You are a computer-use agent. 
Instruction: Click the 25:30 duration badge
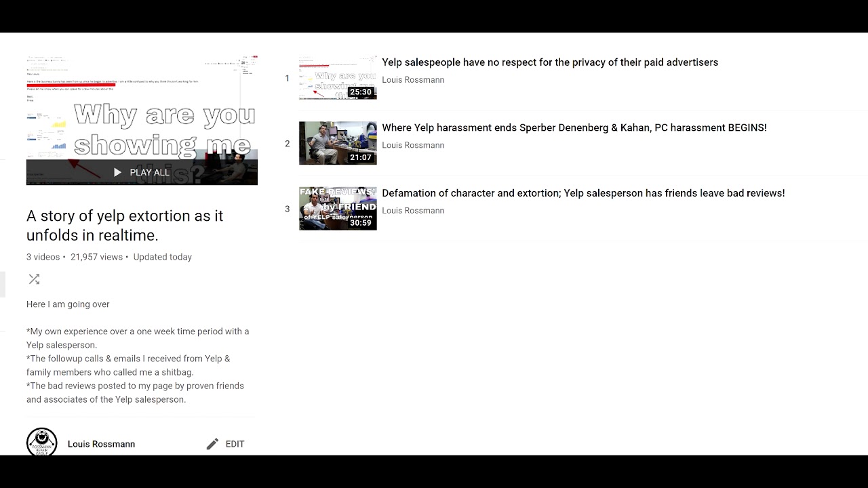coord(361,92)
